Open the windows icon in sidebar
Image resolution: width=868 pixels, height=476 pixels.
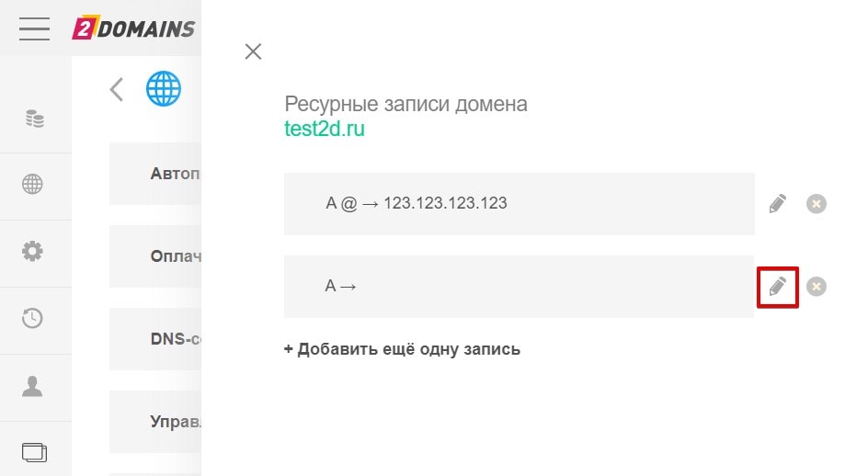[33, 452]
